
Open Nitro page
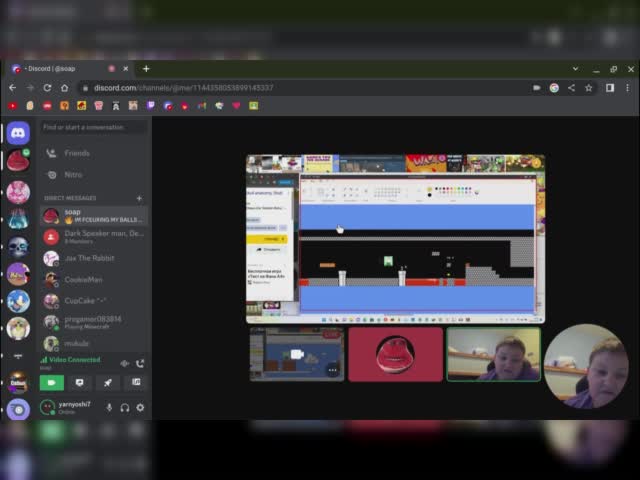[x=94, y=175]
